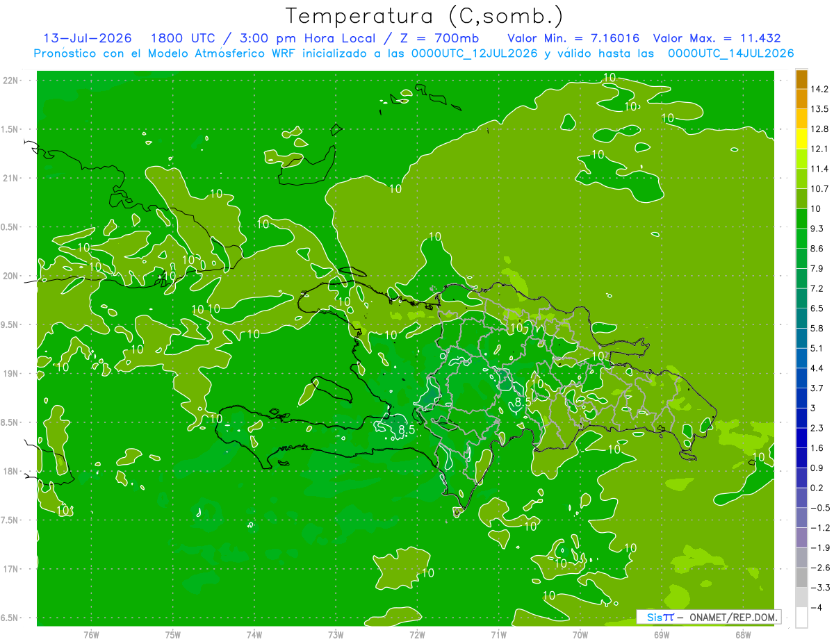Click the 13.5 value on color scale
The image size is (834, 644).
(819, 109)
